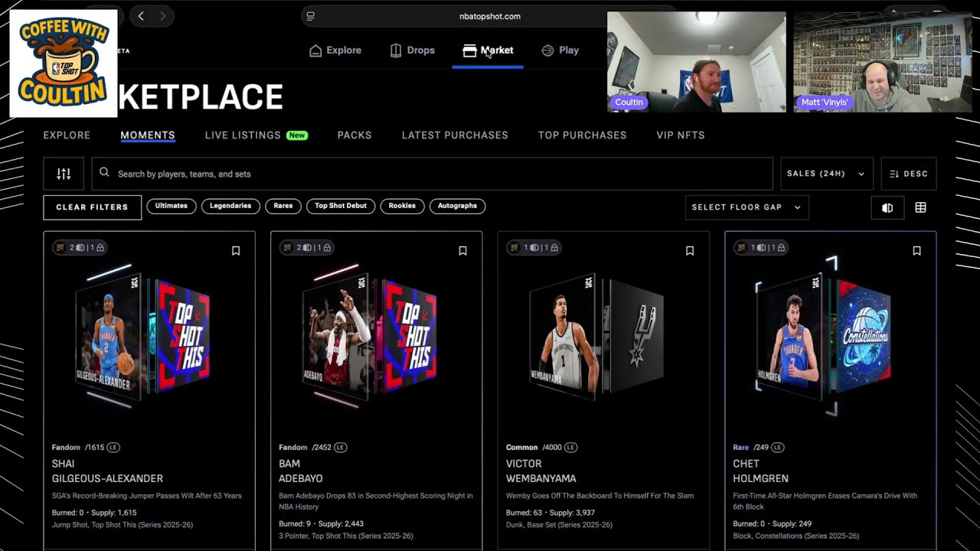Click the Matt 'Vinyls' webcam video
The height and width of the screenshot is (551, 980).
[883, 62]
